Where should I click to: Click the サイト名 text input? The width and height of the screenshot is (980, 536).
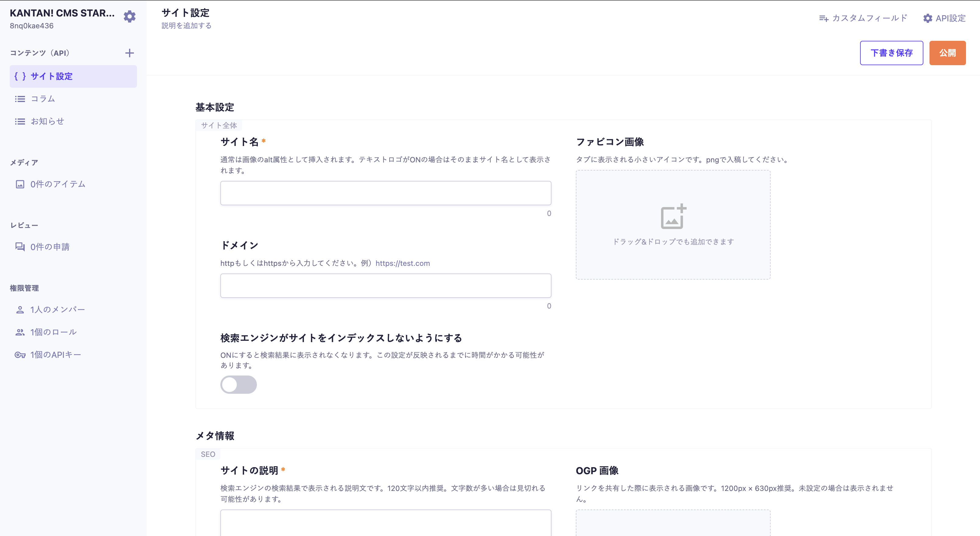click(x=385, y=193)
